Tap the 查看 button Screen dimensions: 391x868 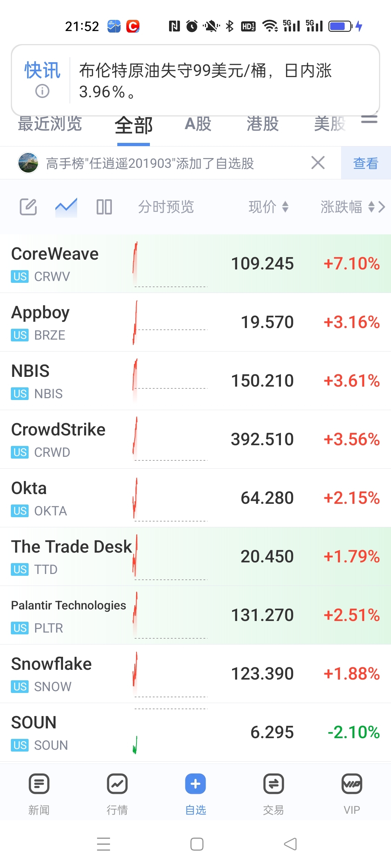(x=366, y=163)
